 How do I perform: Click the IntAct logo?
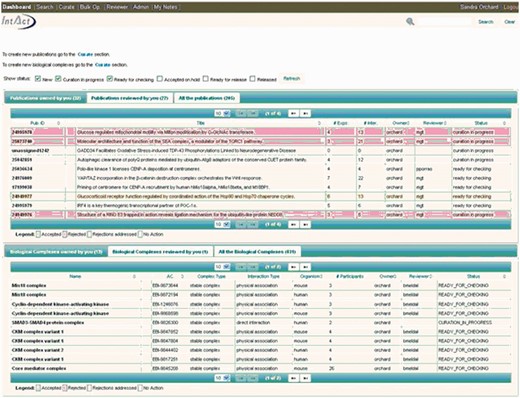coord(19,22)
